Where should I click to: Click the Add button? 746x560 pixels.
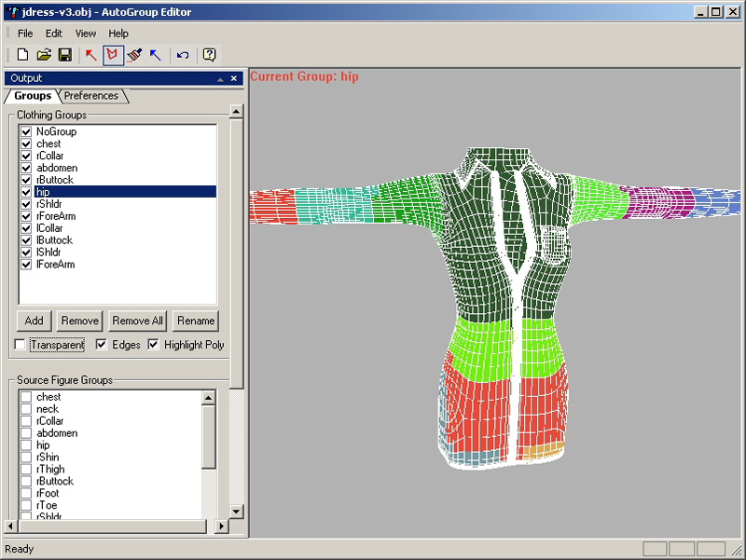tap(34, 321)
